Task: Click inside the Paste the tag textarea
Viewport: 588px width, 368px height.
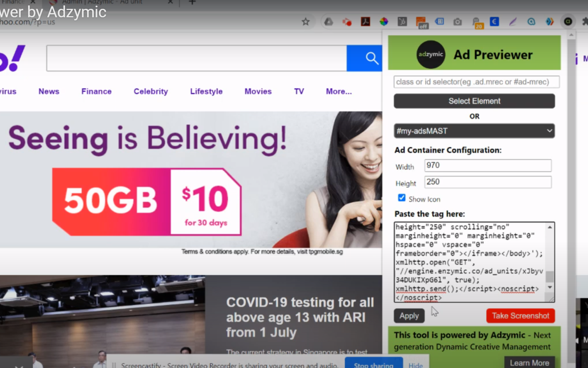Action: [469, 262]
